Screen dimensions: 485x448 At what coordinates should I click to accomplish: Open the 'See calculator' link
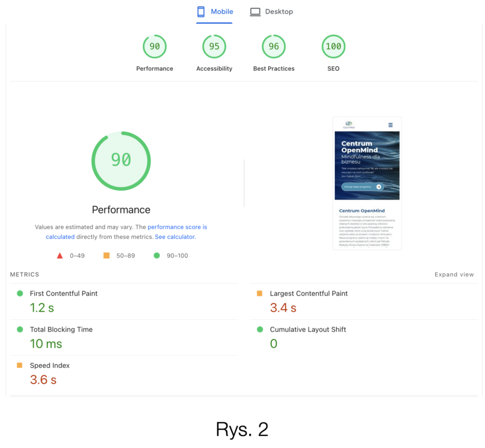pyautogui.click(x=174, y=237)
